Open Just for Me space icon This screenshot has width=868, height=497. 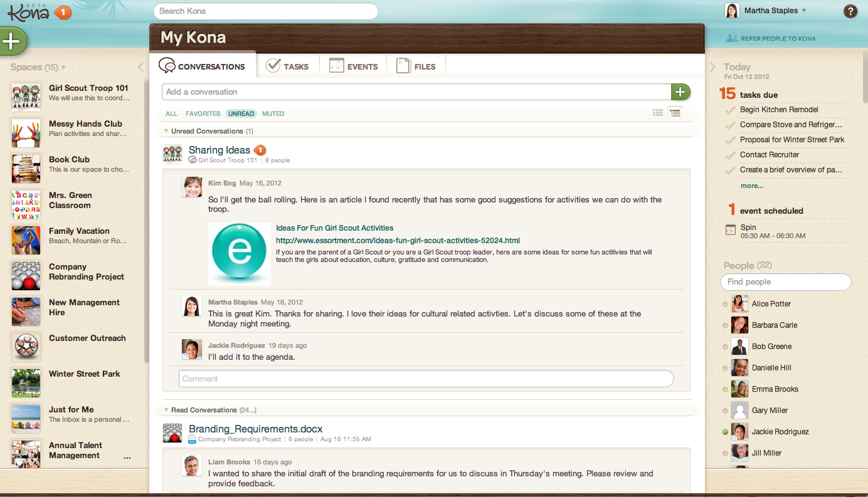[x=26, y=419]
